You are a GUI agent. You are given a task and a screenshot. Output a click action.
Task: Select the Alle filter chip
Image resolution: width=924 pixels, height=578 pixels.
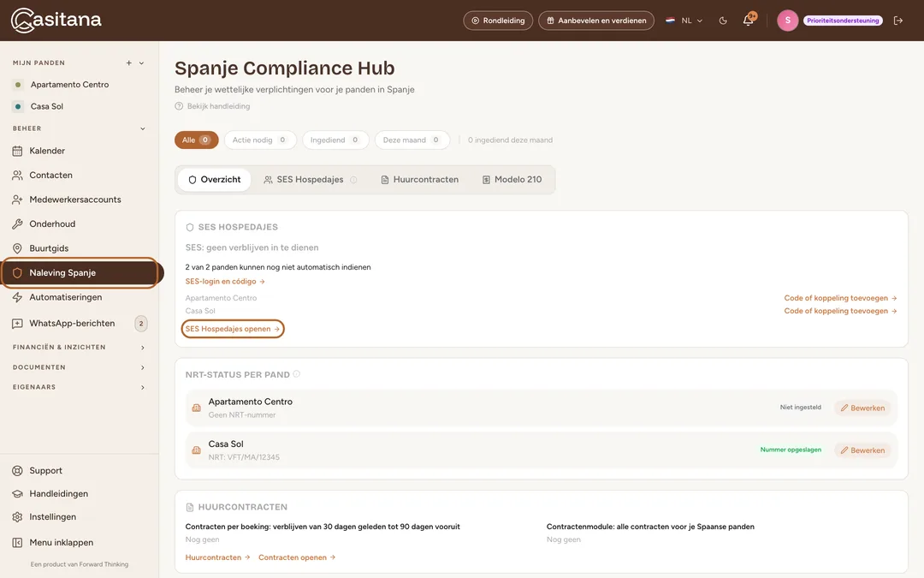[x=196, y=140]
